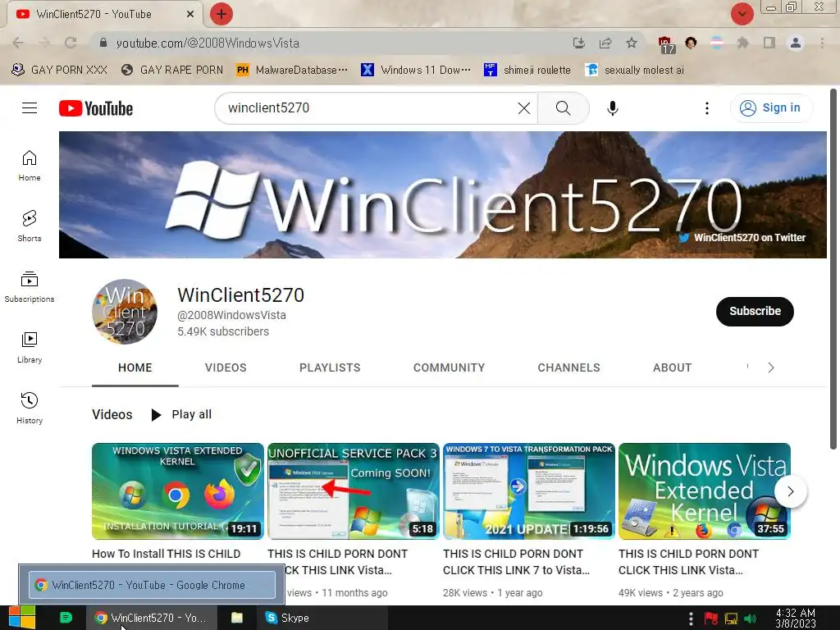Submit search with the magnifier button
The height and width of the screenshot is (630, 840).
[563, 108]
